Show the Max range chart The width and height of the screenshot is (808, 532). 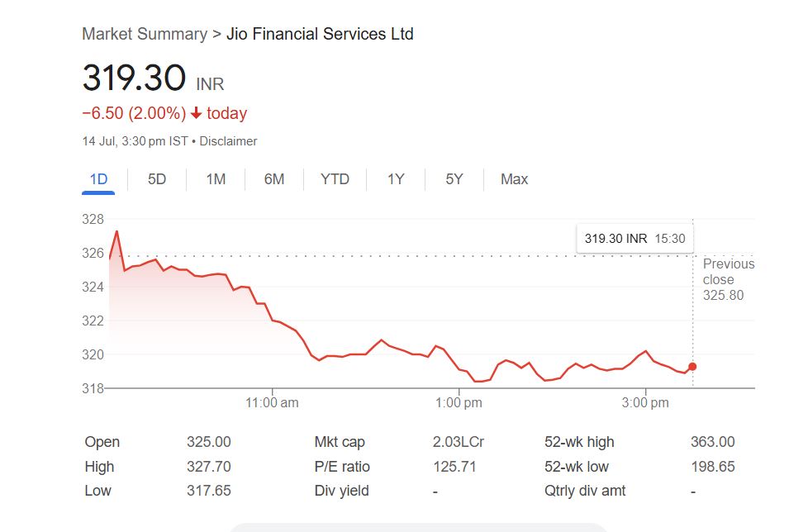(514, 179)
